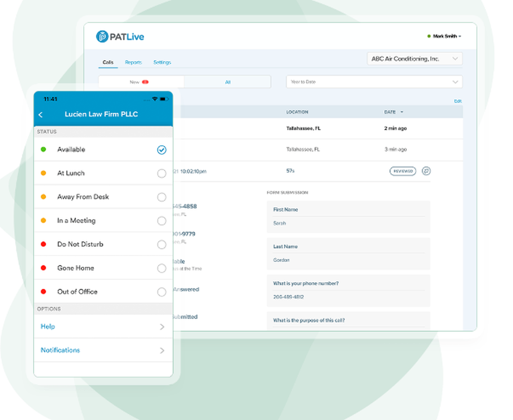513x420 pixels.
Task: Show the New calls filter tab
Action: [x=141, y=82]
